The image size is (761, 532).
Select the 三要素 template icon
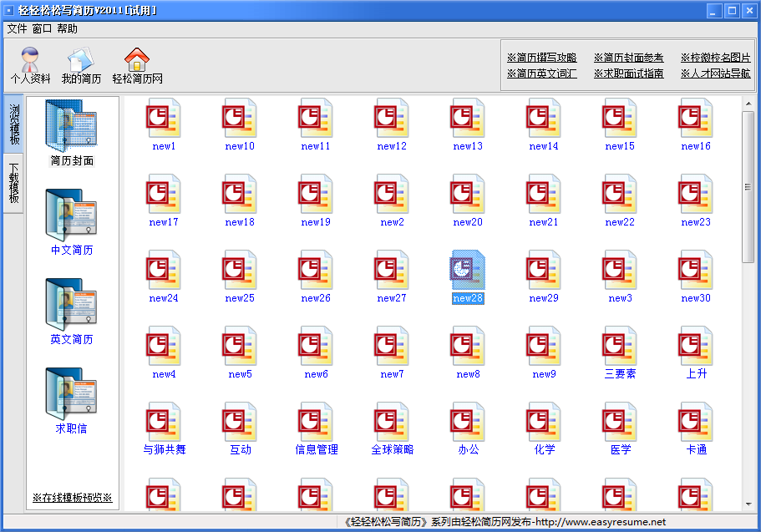[x=620, y=347]
